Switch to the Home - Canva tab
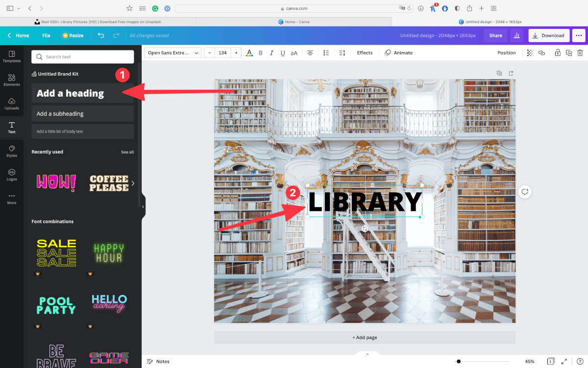 [x=294, y=22]
